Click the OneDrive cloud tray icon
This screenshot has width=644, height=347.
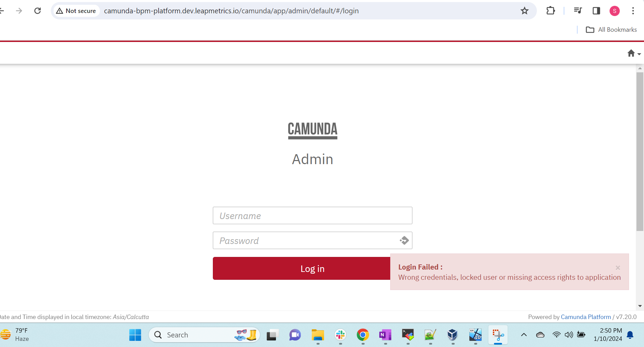pyautogui.click(x=540, y=335)
